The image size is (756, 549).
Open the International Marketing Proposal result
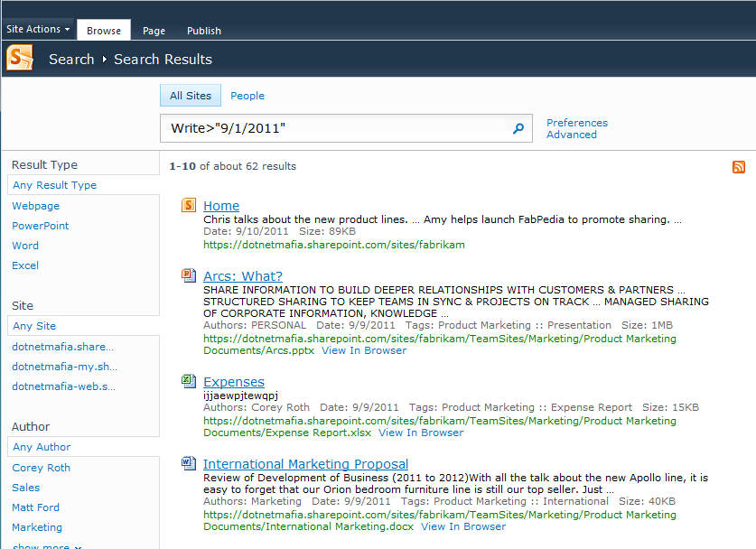(x=305, y=464)
